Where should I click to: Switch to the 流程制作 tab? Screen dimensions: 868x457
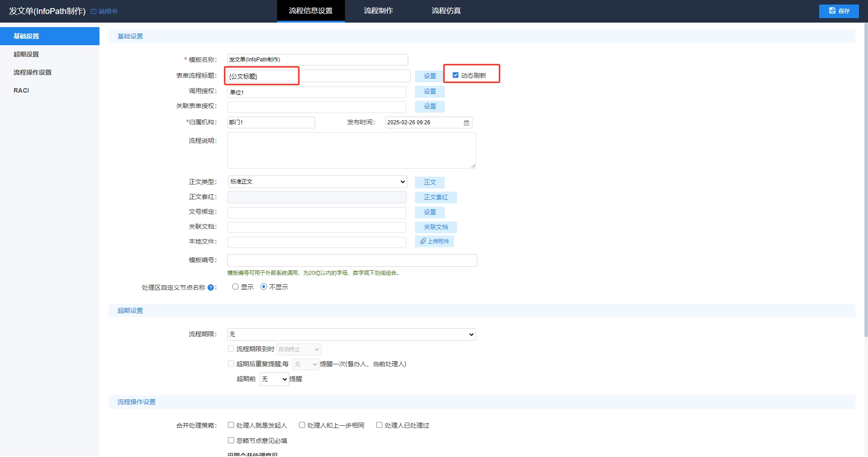(378, 11)
